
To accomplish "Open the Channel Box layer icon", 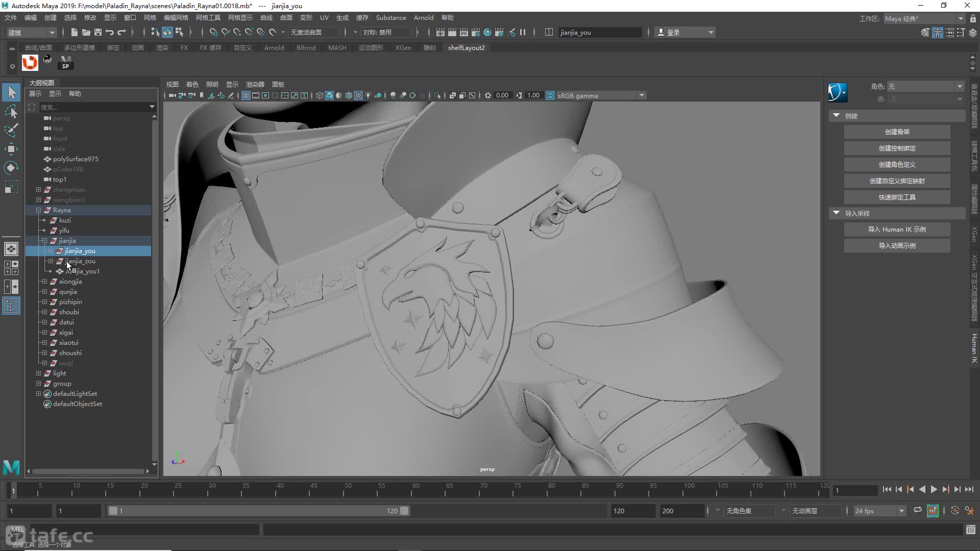I will pos(973,33).
